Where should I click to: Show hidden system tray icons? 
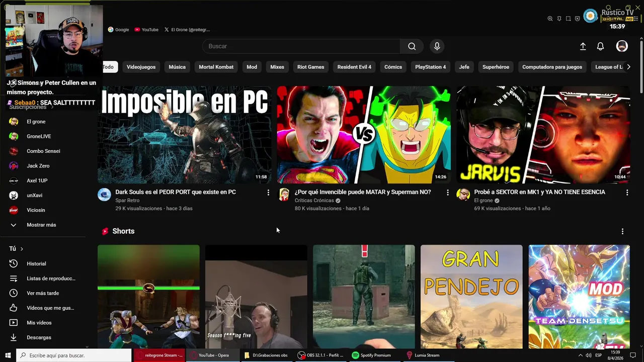(580, 355)
